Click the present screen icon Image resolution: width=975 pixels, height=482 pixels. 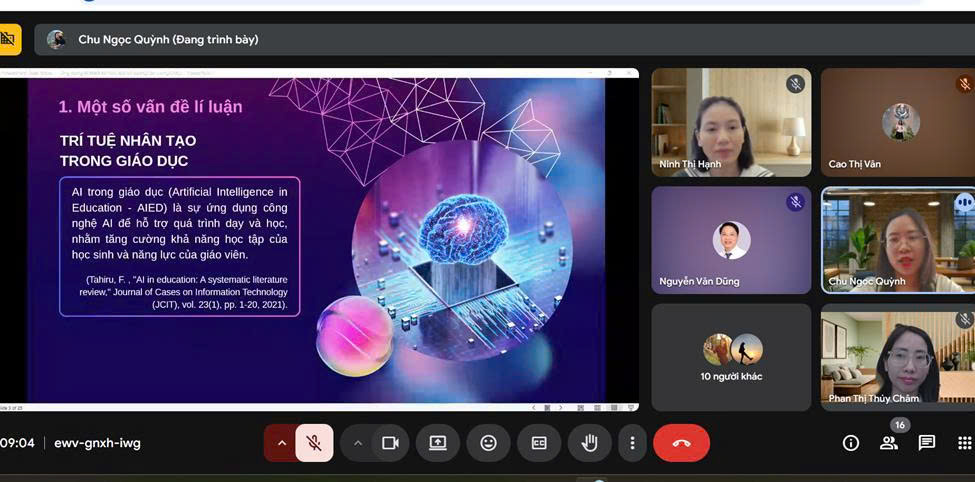pyautogui.click(x=438, y=443)
